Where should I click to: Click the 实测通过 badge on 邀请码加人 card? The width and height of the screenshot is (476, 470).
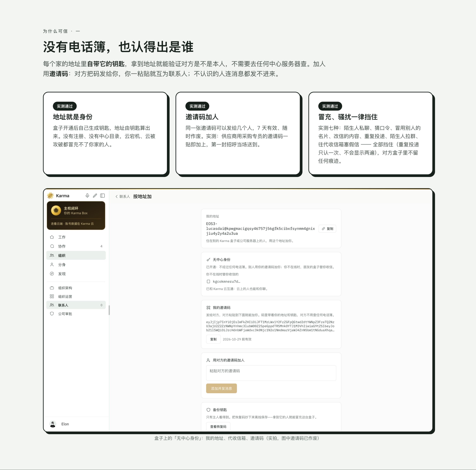tap(197, 106)
